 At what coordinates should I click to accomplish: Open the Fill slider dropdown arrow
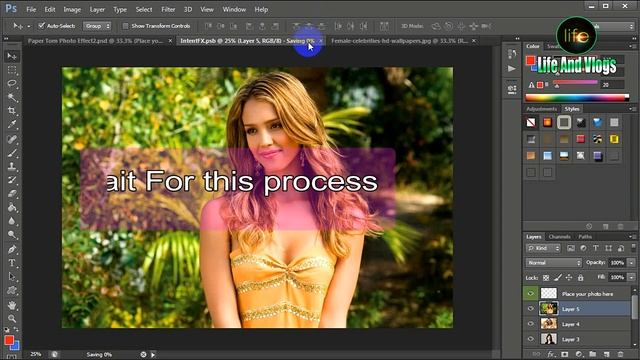631,277
